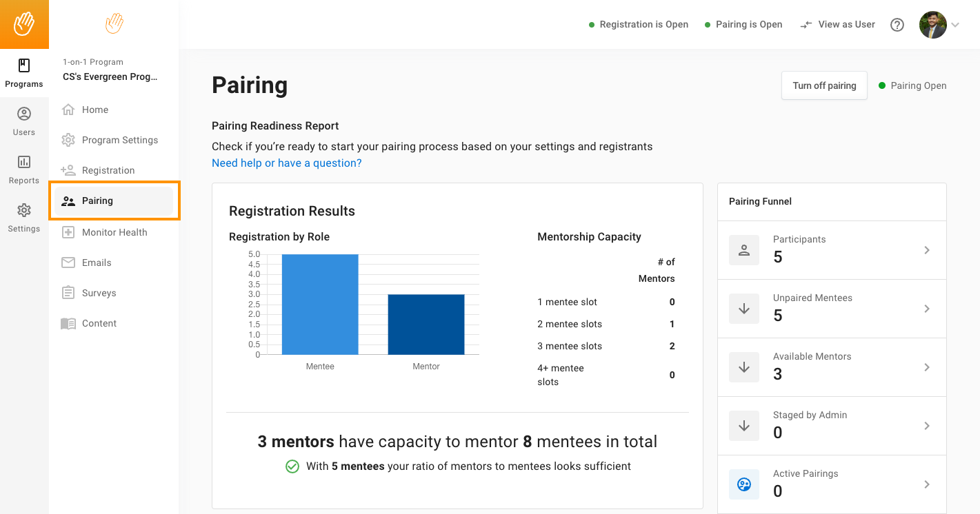
Task: Click the 4+ mentee slots row
Action: 606,375
